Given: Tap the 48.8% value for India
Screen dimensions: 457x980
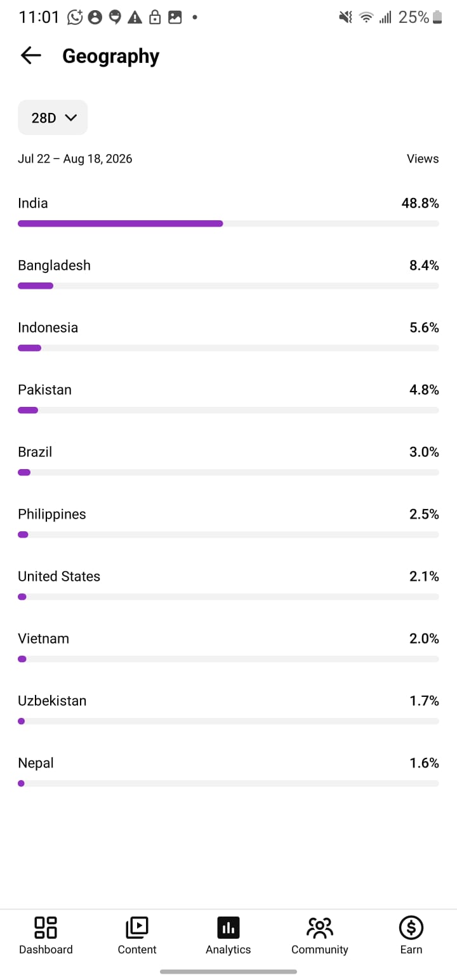Looking at the screenshot, I should pyautogui.click(x=420, y=203).
